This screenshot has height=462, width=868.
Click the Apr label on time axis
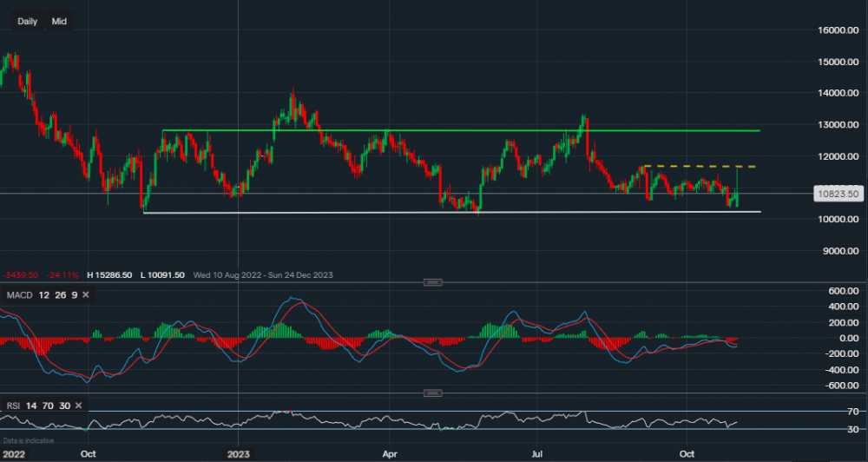click(x=389, y=453)
